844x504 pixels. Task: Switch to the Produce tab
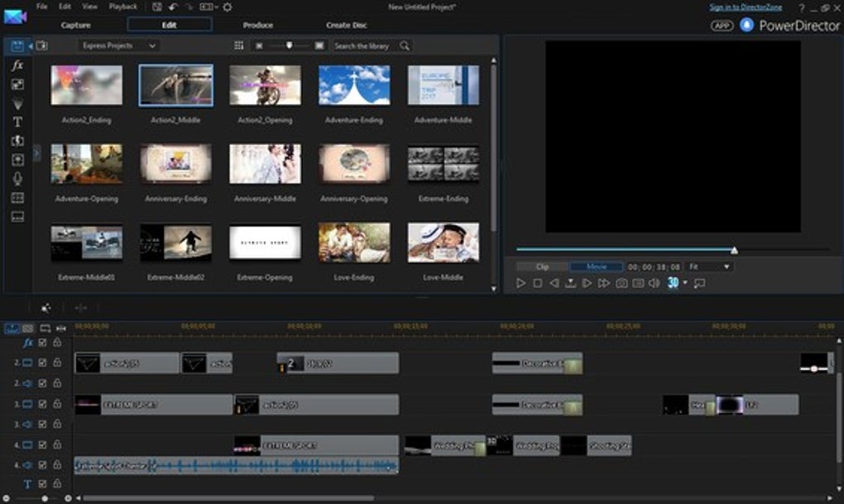tap(258, 25)
